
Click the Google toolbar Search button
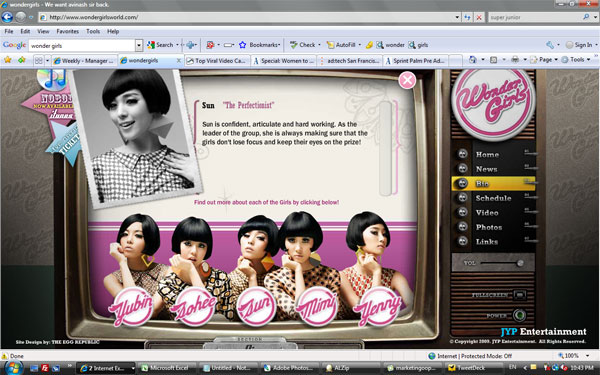[x=161, y=45]
